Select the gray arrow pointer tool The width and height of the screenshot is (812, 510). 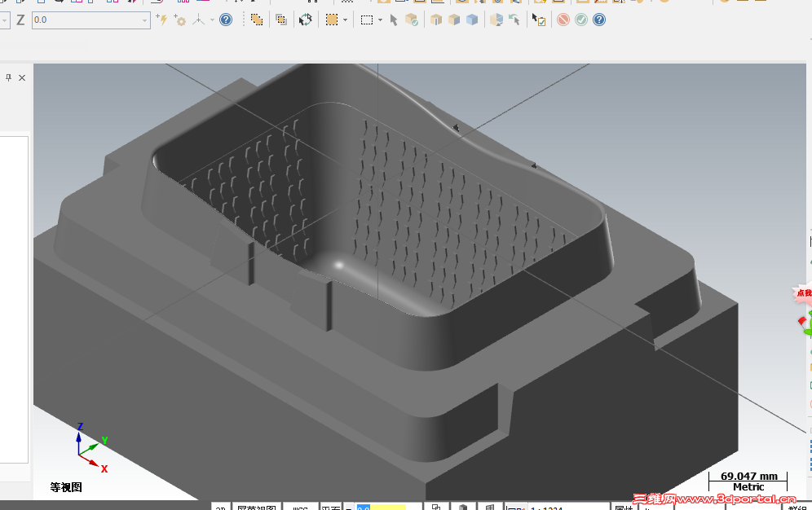tap(394, 20)
